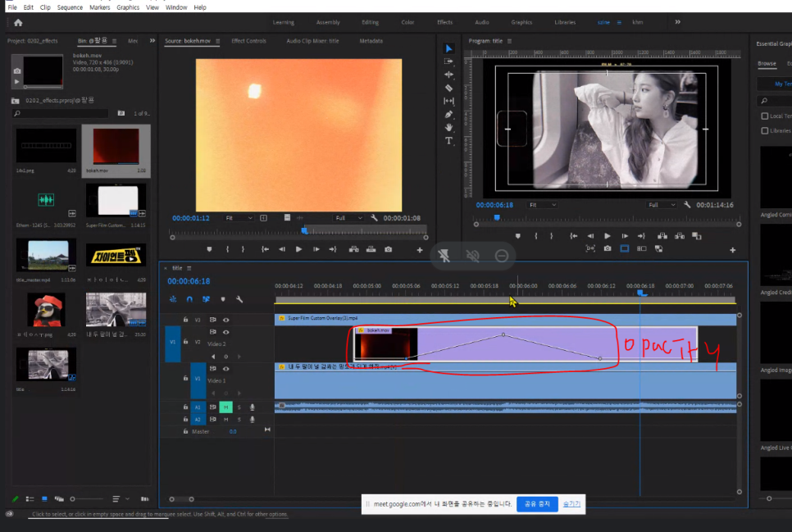
Task: Toggle solo on A1 audio track
Action: 239,407
